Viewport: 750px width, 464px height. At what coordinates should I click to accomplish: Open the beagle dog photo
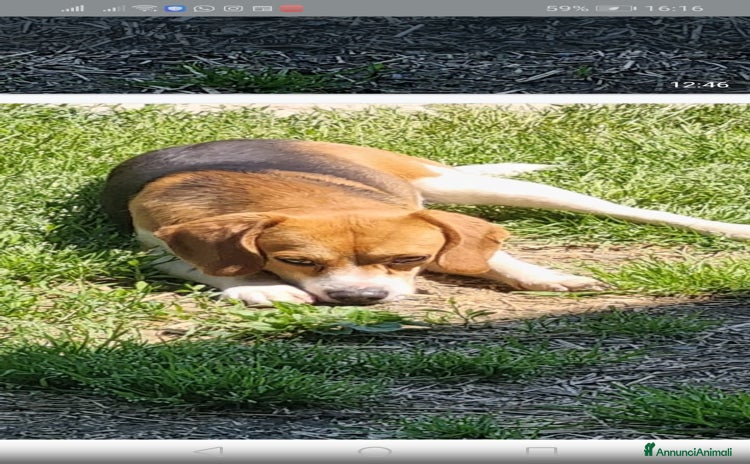tap(375, 271)
